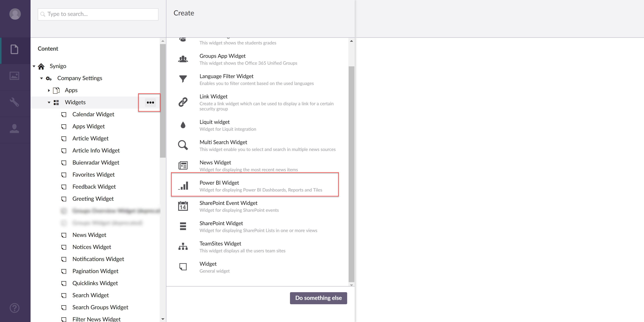Image resolution: width=644 pixels, height=322 pixels.
Task: Click the Language Filter funnel icon
Action: 183,79
